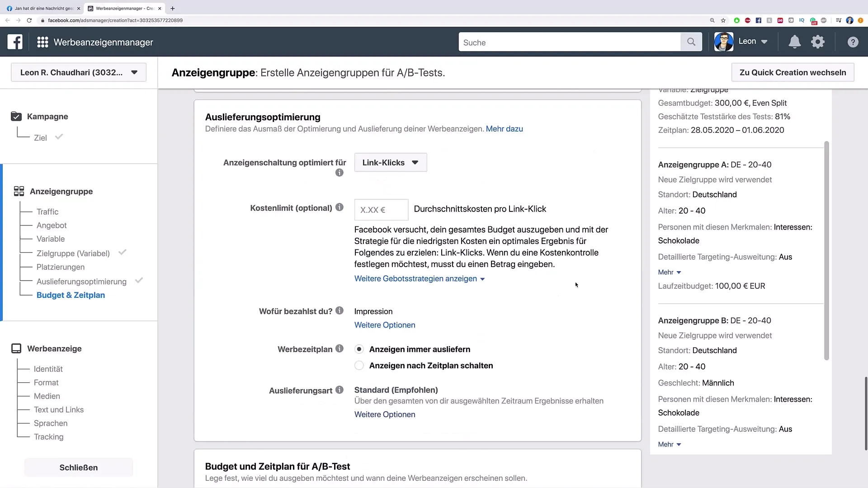The height and width of the screenshot is (488, 868).
Task: Go to Medien section
Action: pos(47,396)
